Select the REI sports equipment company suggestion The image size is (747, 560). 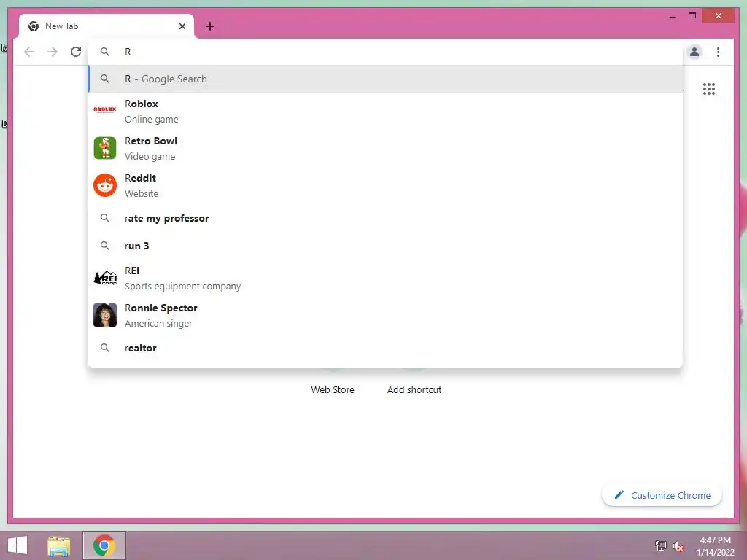385,278
